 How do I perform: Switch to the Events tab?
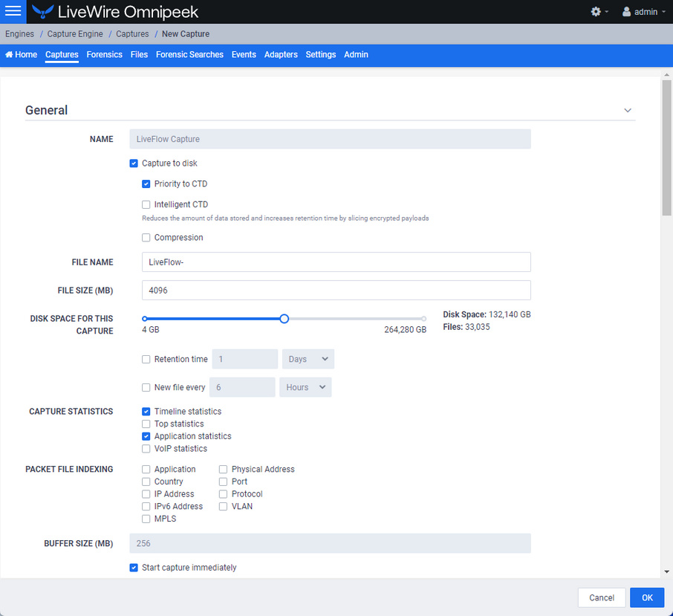[x=244, y=54]
